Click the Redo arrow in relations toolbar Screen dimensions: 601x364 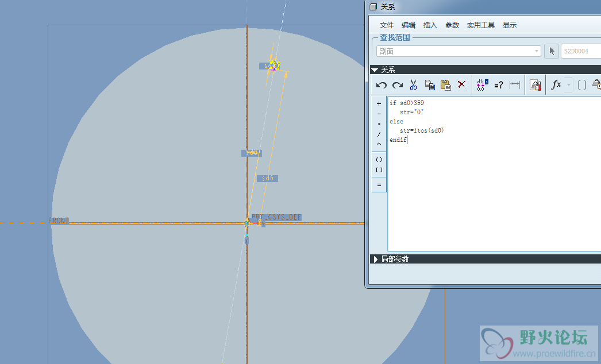[398, 84]
